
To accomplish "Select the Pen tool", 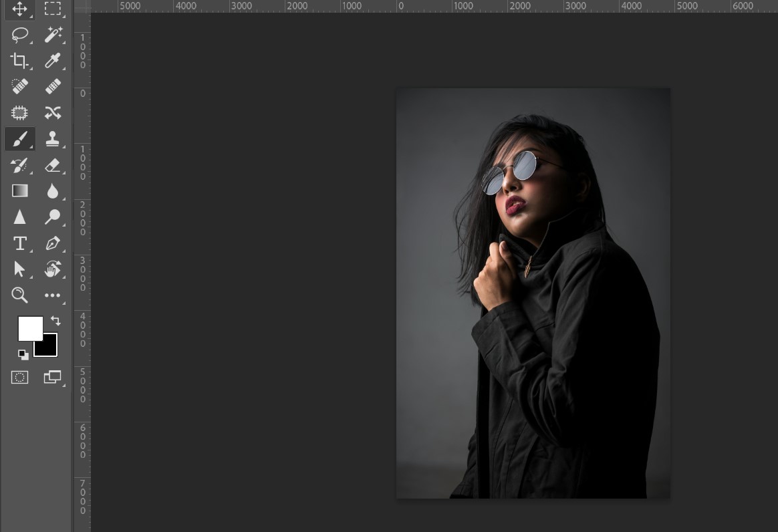I will click(53, 243).
